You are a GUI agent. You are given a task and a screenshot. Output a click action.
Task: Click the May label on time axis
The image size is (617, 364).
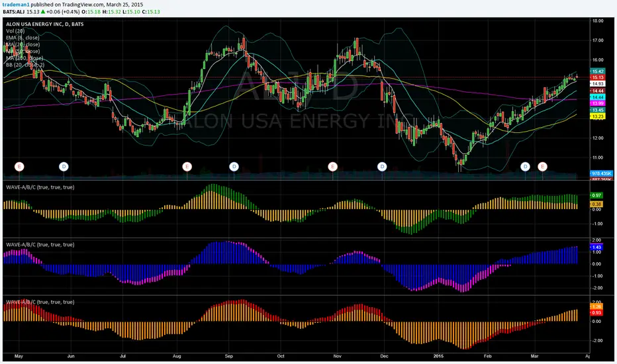click(19, 357)
